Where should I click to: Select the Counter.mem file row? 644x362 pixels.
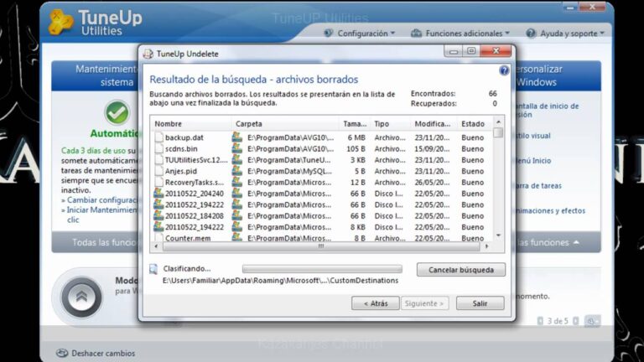tap(322, 238)
